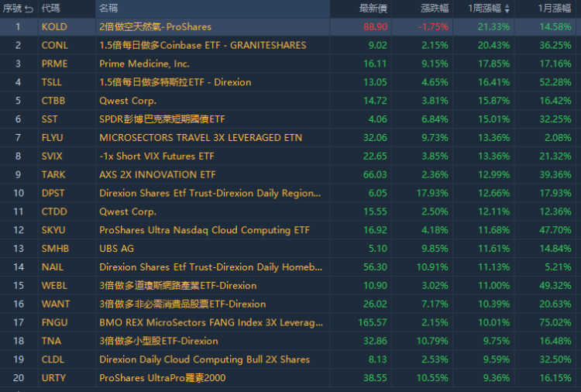
Task: Sort by the 1周漲幅 arrows icon
Action: click(507, 9)
